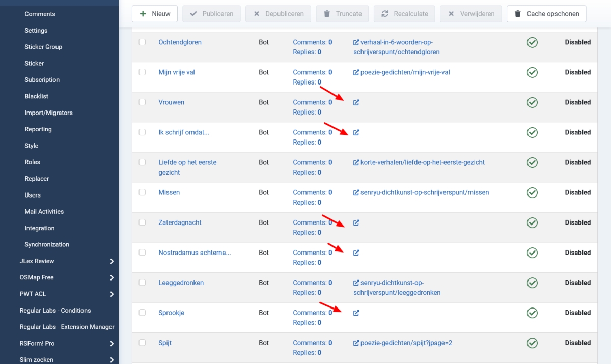This screenshot has width=611, height=364.
Task: Click green published checkmark for Ochtendgloren
Action: [532, 42]
